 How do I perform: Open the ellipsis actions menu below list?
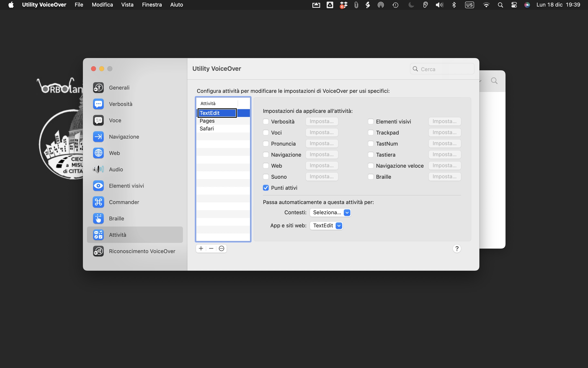pos(221,248)
